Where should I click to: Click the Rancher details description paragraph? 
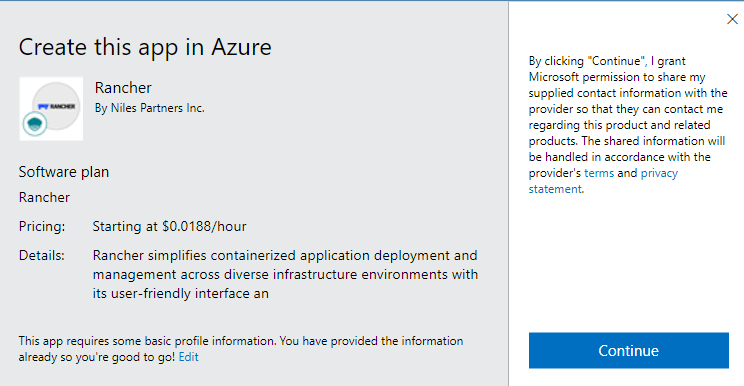[x=285, y=275]
